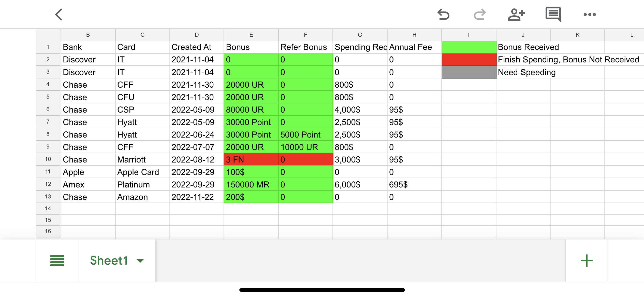The width and height of the screenshot is (644, 298).
Task: Select the 'Marriott' card cell
Action: point(142,159)
